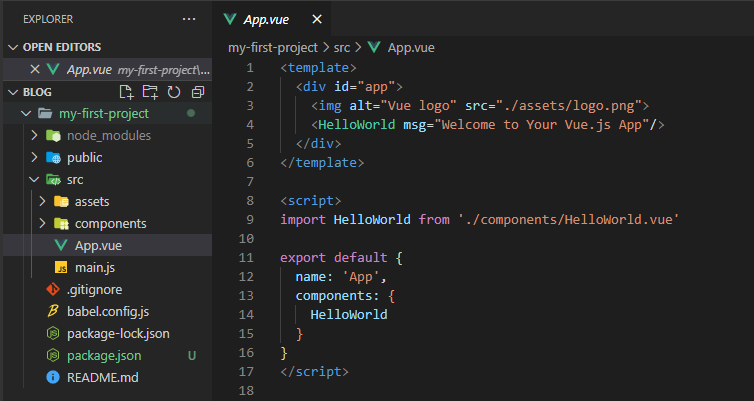
Task: Click the EXPLORER panel title
Action: [48, 19]
